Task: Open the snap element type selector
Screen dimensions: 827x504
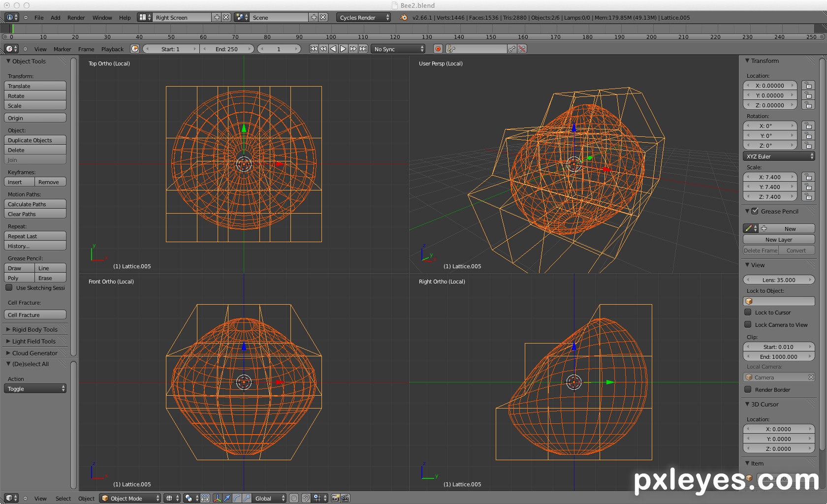Action: (x=320, y=498)
